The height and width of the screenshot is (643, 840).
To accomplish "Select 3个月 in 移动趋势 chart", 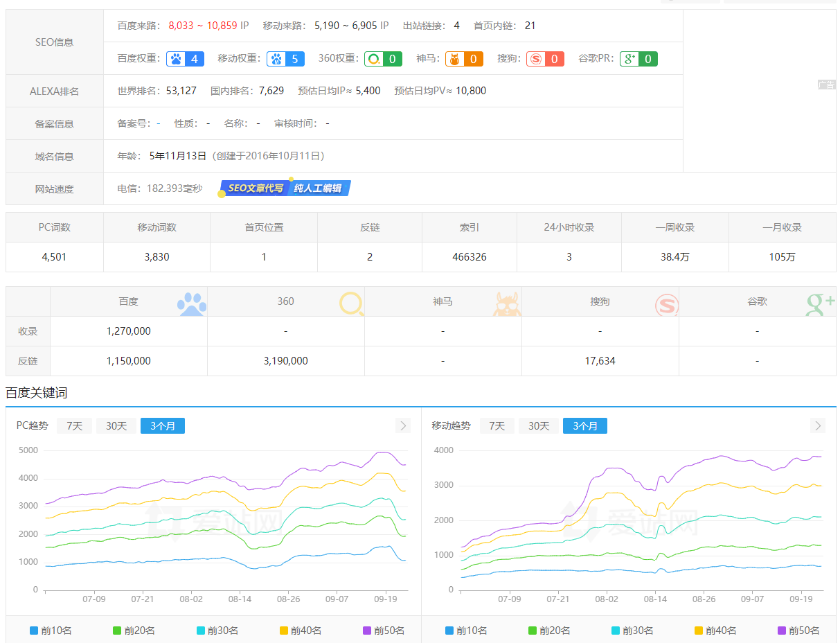I will point(585,425).
